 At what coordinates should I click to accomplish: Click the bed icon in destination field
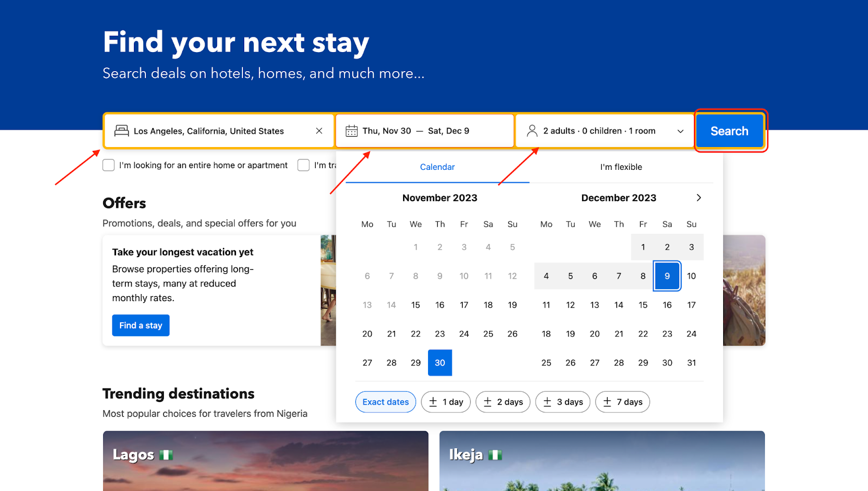(x=122, y=131)
